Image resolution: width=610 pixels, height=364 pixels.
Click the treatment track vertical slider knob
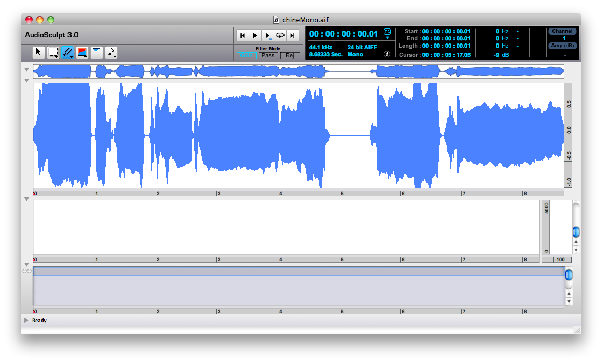[x=569, y=275]
